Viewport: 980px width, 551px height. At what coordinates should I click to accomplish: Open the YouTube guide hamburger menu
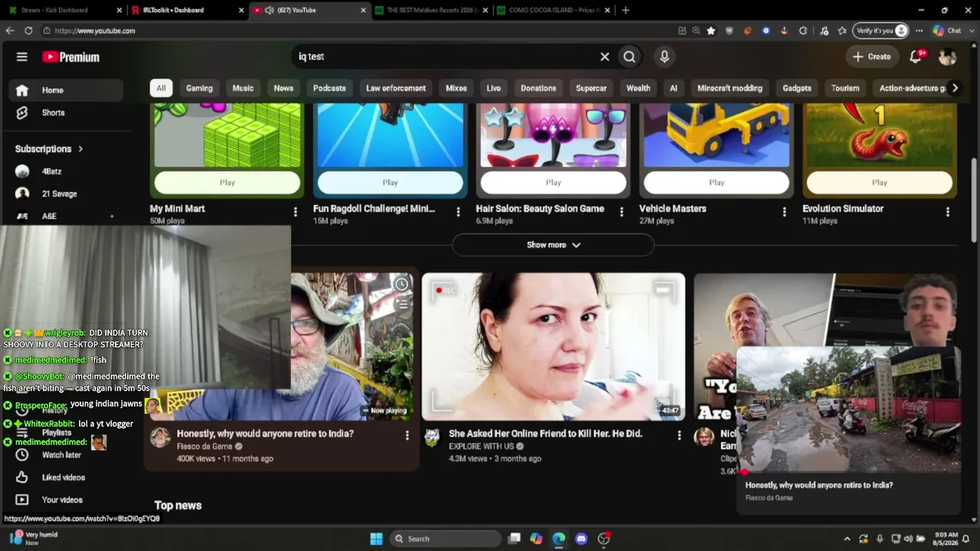pyautogui.click(x=22, y=57)
